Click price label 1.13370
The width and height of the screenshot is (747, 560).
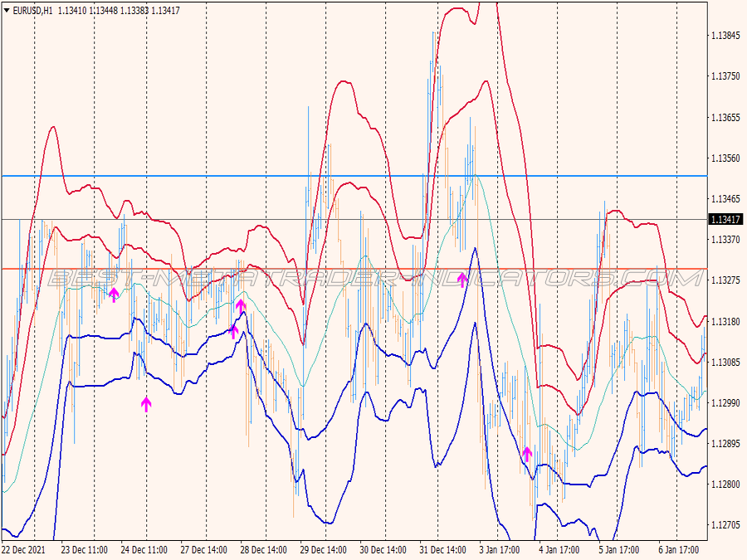(x=725, y=240)
